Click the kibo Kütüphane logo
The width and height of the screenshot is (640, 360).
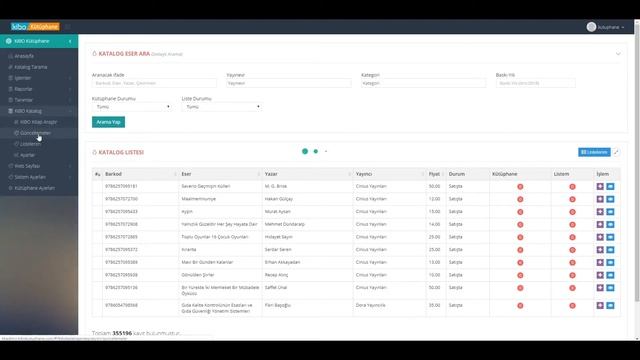[x=35, y=27]
